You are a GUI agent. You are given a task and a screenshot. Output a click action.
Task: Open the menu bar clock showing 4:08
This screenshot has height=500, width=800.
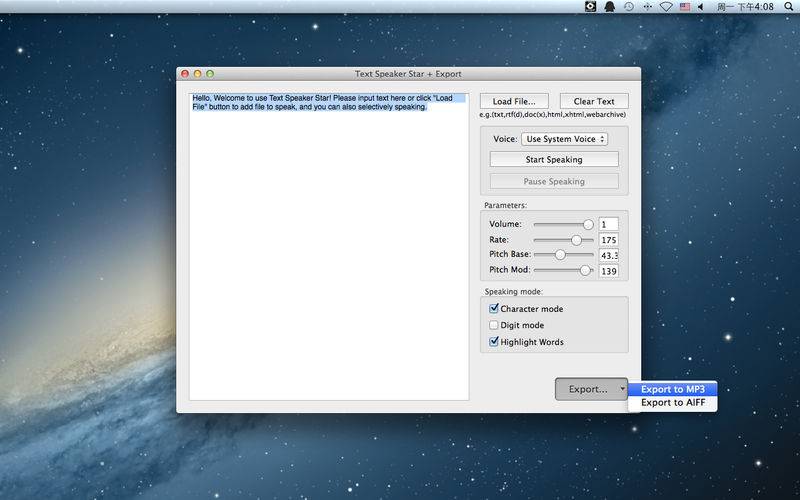pyautogui.click(x=745, y=7)
